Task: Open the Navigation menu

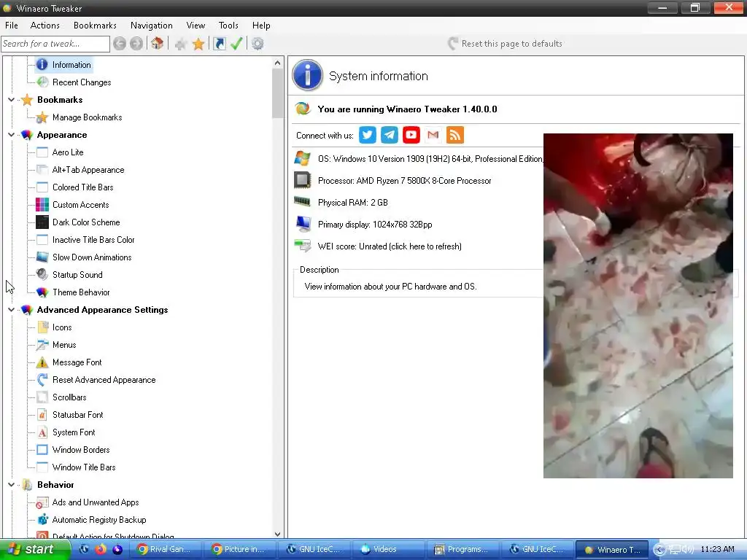Action: pyautogui.click(x=152, y=26)
